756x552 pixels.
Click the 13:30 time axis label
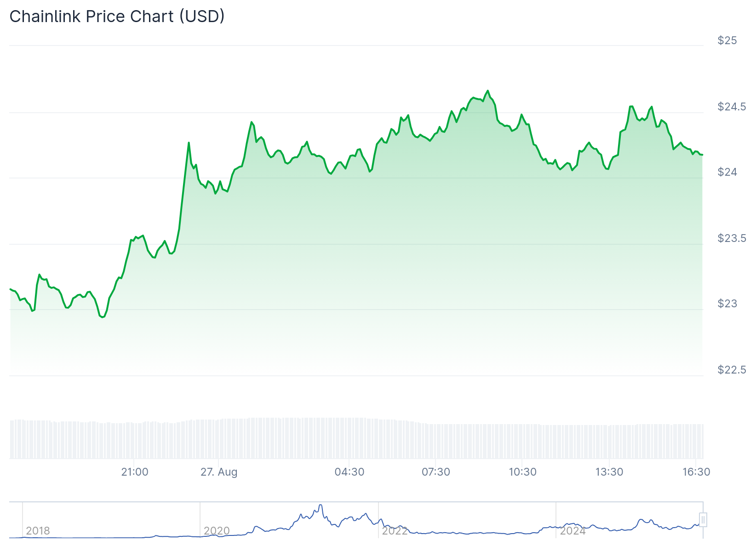point(609,472)
